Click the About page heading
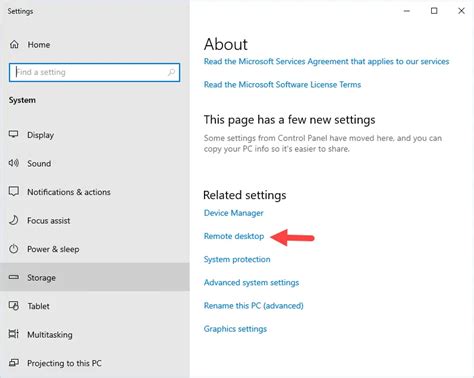The width and height of the screenshot is (474, 378). pos(226,44)
